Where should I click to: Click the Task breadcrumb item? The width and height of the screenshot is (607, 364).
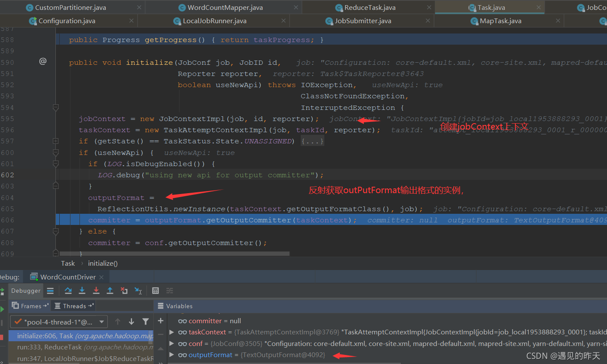tap(68, 263)
